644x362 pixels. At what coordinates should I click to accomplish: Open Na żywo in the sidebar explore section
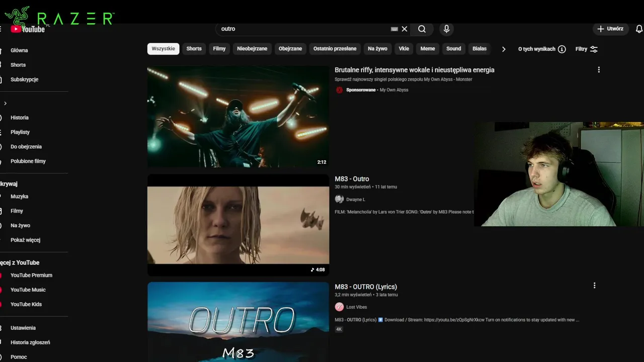(20, 226)
